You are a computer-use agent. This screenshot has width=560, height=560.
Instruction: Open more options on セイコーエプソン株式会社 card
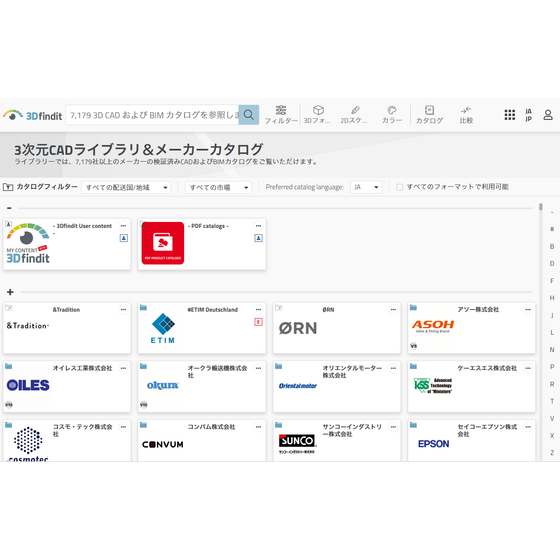pyautogui.click(x=528, y=427)
